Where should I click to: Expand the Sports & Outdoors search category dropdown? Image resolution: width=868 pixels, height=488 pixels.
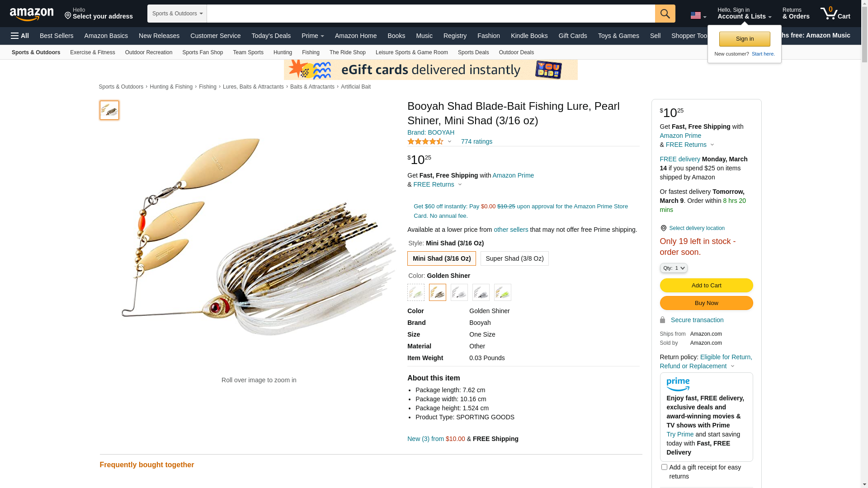point(177,14)
